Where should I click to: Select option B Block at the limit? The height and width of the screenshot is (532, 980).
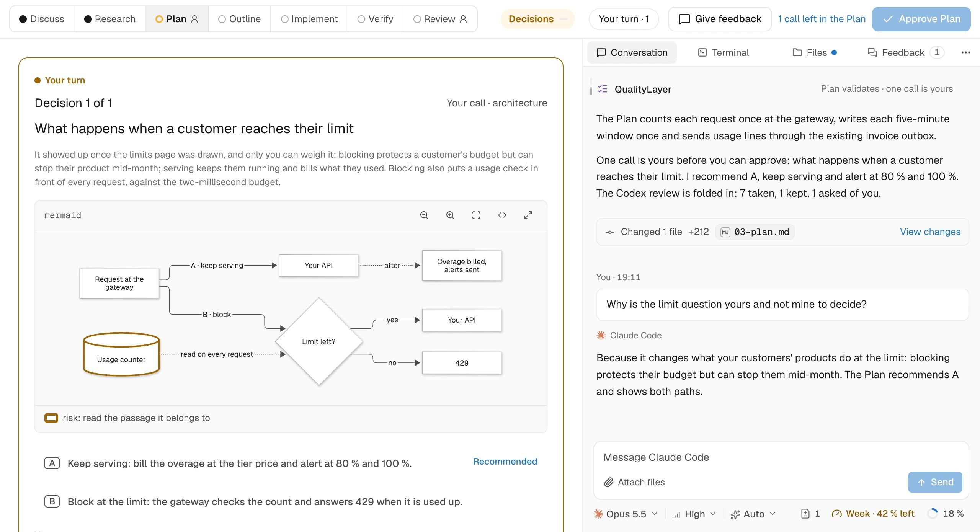click(x=291, y=501)
